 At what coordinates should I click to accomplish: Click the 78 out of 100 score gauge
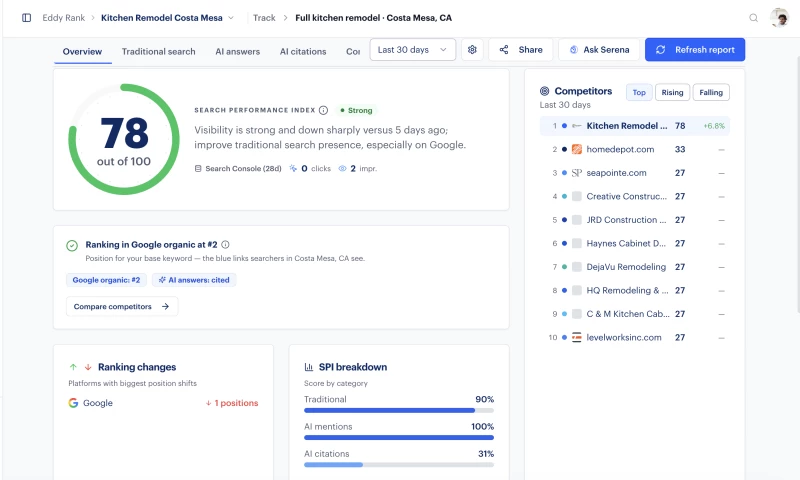pyautogui.click(x=124, y=139)
